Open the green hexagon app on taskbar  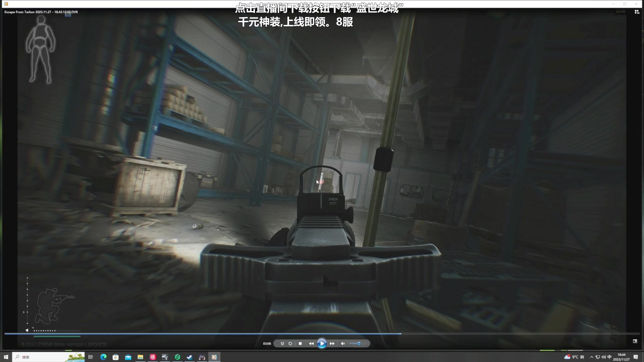click(177, 357)
